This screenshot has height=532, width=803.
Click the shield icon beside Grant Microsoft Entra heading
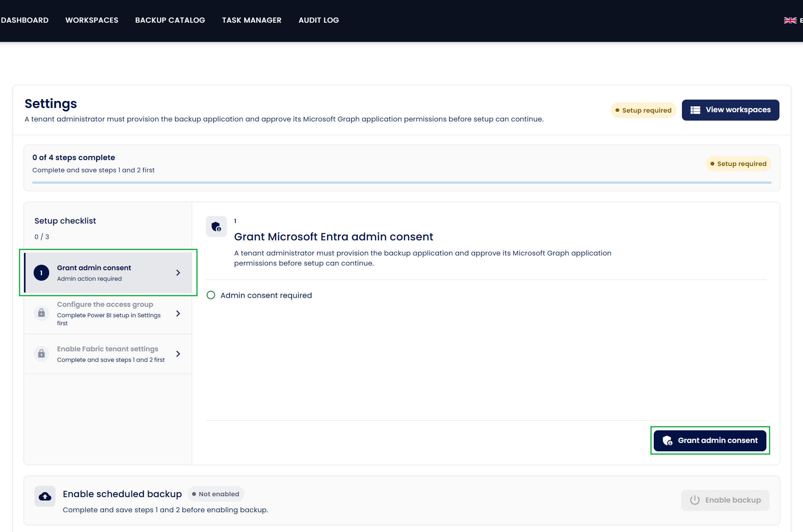[217, 227]
